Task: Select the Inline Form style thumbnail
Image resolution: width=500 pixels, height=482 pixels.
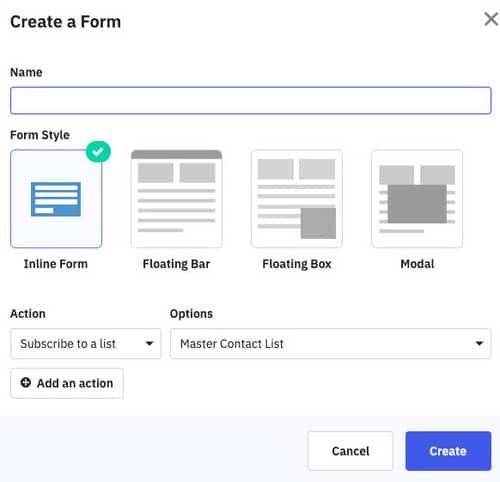Action: pyautogui.click(x=56, y=199)
